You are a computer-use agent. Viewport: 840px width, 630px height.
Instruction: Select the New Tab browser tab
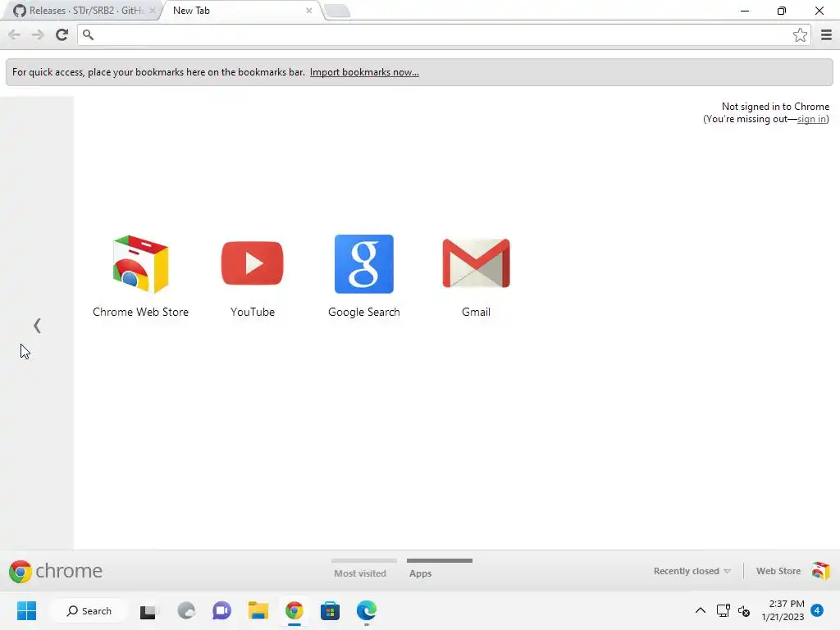point(242,11)
